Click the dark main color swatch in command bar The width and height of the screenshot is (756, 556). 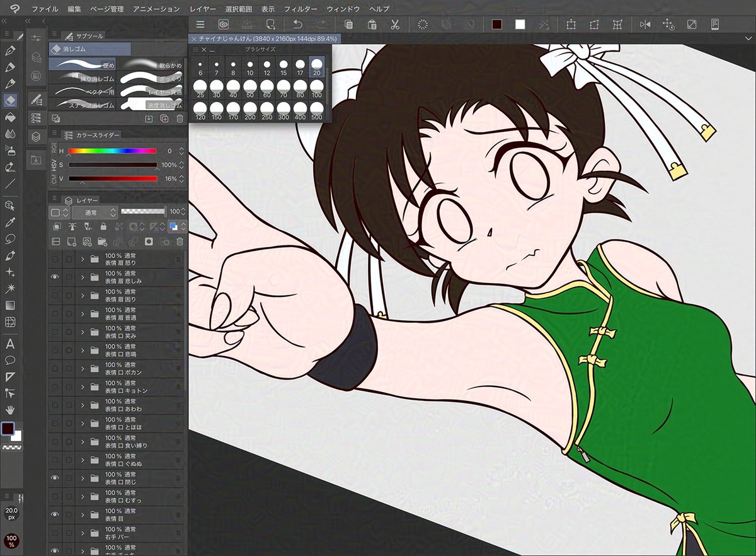[x=497, y=25]
